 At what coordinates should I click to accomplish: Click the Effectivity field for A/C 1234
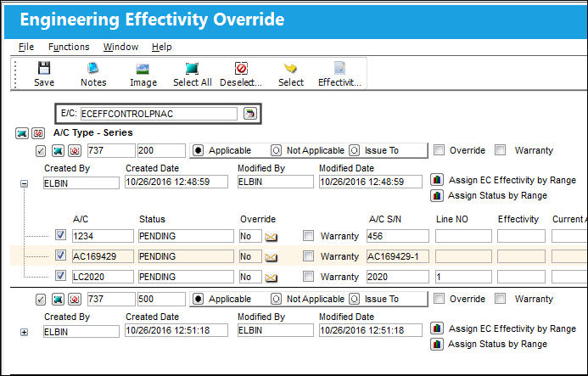(521, 236)
